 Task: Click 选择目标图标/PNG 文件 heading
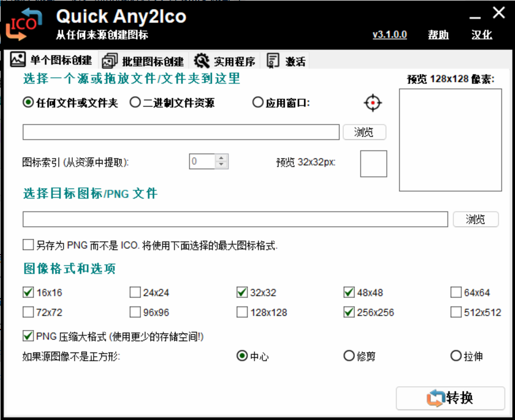tap(90, 193)
